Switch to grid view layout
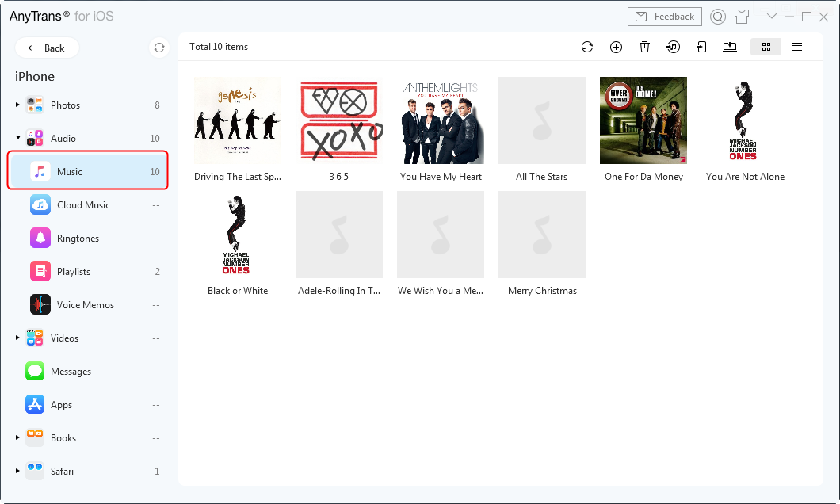Screen dimensions: 840x504 pos(766,47)
